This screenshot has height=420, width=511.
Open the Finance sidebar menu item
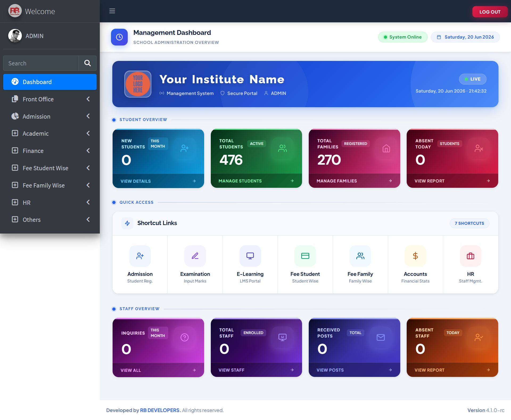[50, 151]
